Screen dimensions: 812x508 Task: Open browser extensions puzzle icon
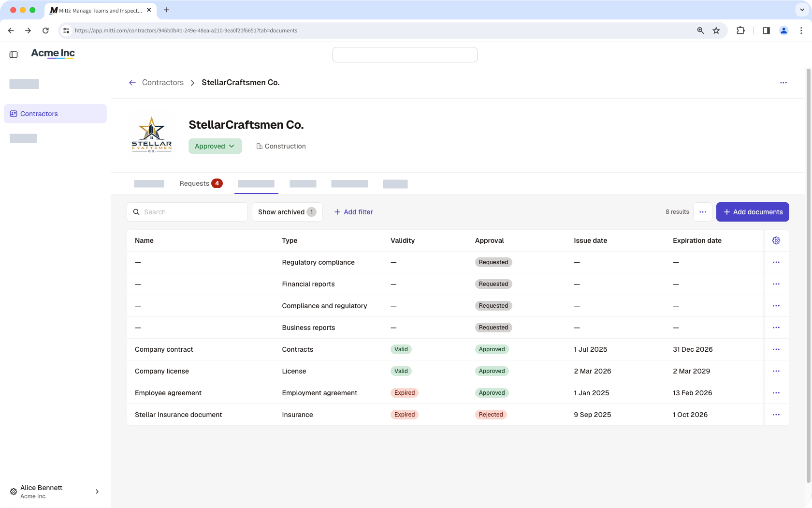tap(740, 30)
